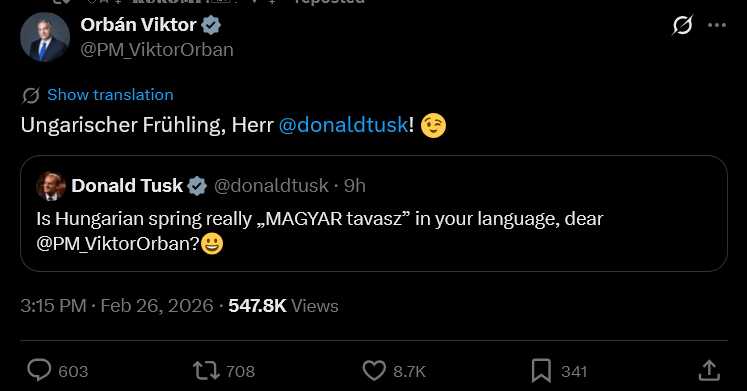
Task: Click the @PM_ViktorOrban handle under the name
Action: click(157, 50)
